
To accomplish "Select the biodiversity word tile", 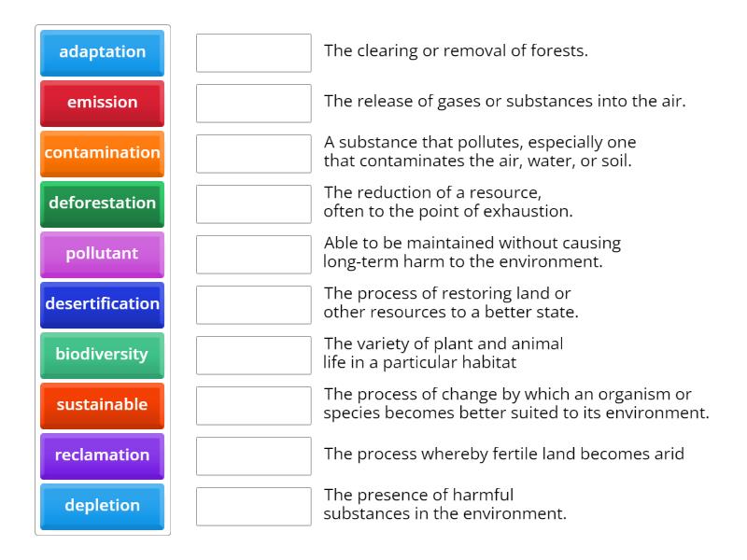I will tap(101, 355).
